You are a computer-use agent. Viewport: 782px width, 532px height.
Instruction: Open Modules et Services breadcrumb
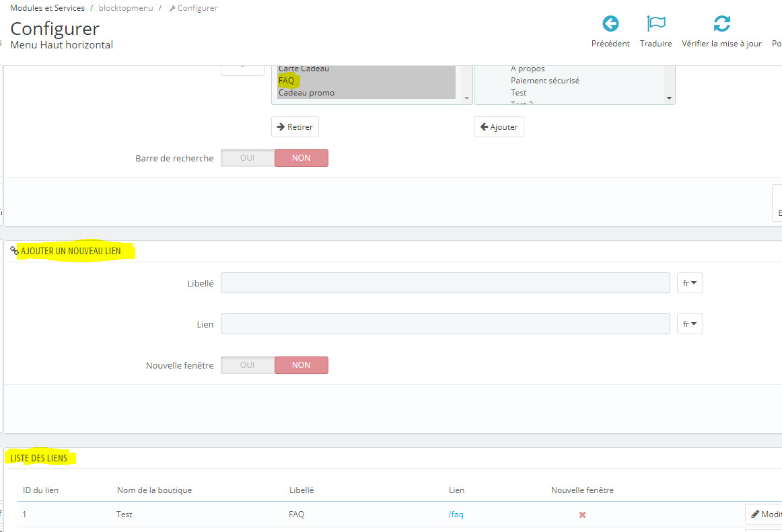pos(47,8)
